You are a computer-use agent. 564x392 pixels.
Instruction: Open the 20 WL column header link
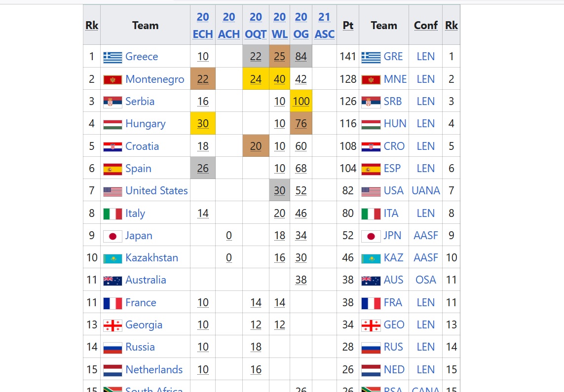(280, 25)
